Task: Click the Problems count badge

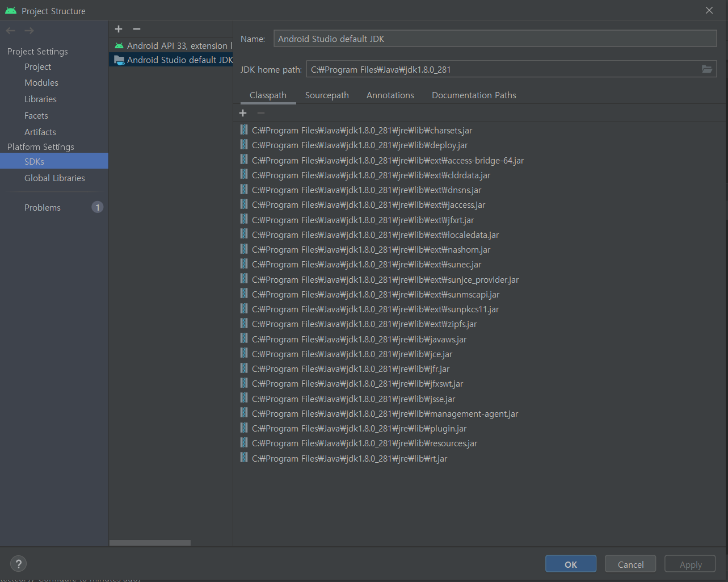Action: 98,207
